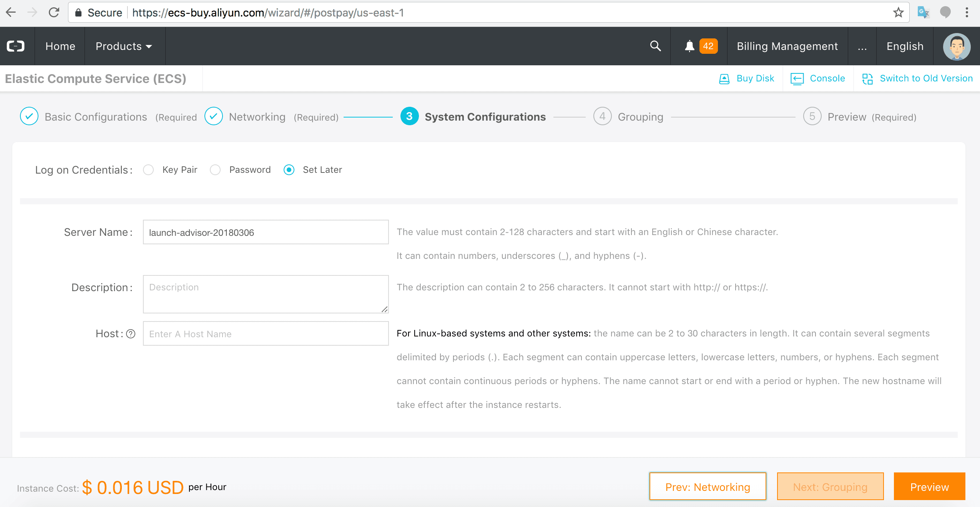Open the translate extension icon

(x=923, y=13)
